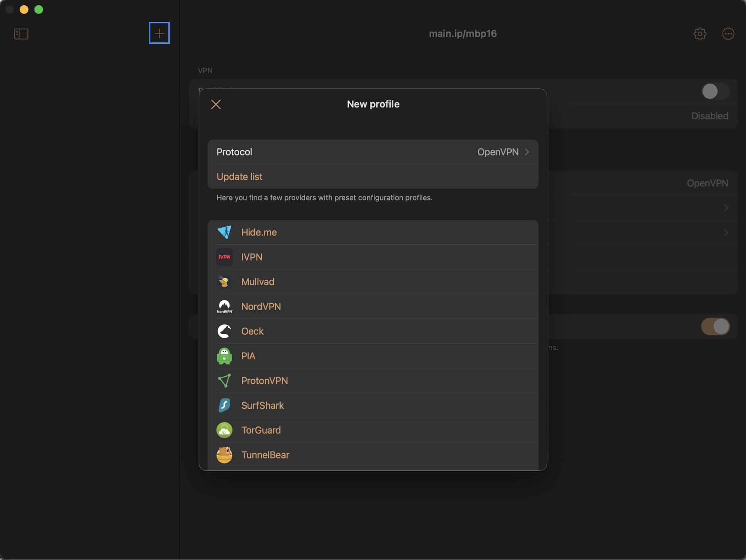This screenshot has height=560, width=746.
Task: Pick the Oeck provider name
Action: click(252, 331)
